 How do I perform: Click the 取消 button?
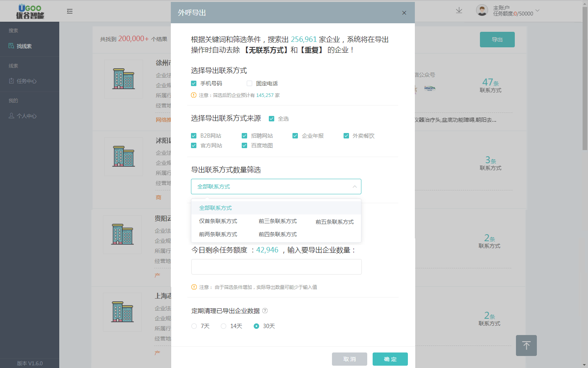[x=349, y=359]
